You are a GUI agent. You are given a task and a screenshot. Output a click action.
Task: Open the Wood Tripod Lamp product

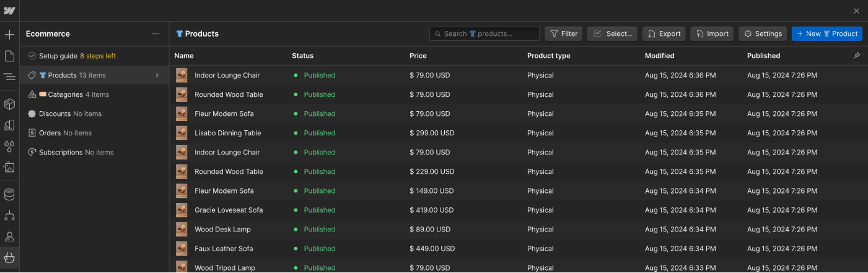click(225, 267)
